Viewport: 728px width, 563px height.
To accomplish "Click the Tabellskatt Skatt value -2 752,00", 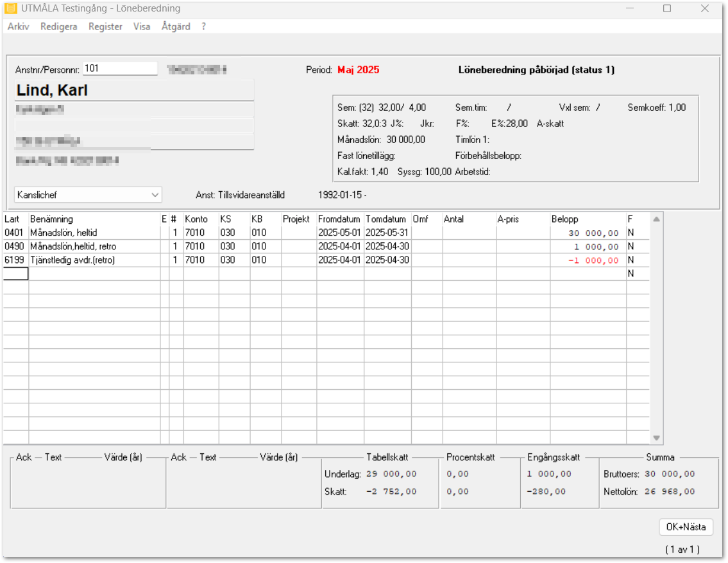I will [391, 492].
